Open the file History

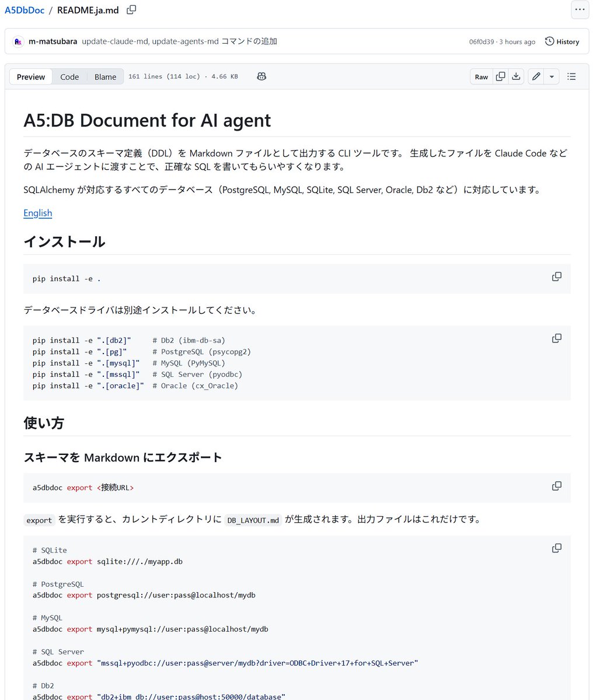(562, 41)
